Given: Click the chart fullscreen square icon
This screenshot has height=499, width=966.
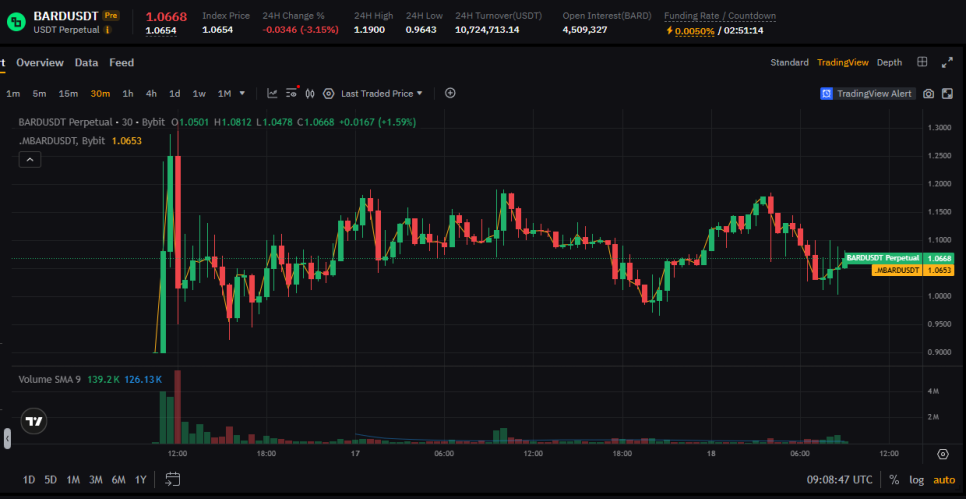Looking at the screenshot, I should tap(948, 94).
